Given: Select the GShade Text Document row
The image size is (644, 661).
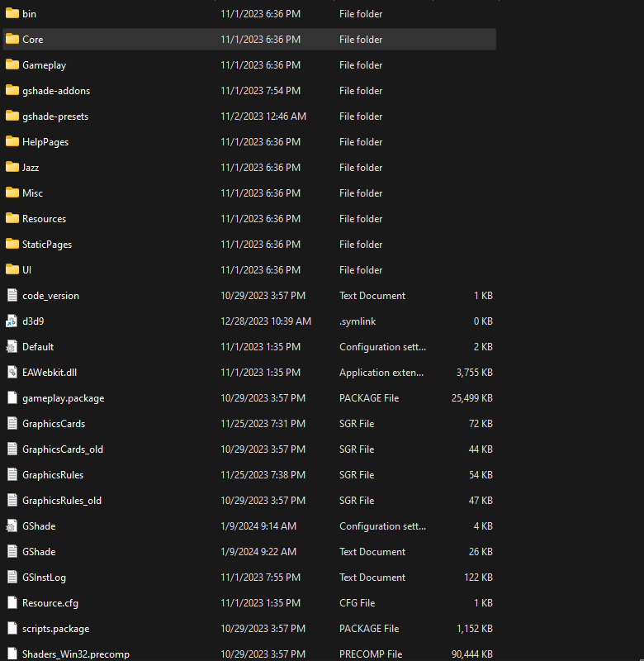Looking at the screenshot, I should click(249, 552).
